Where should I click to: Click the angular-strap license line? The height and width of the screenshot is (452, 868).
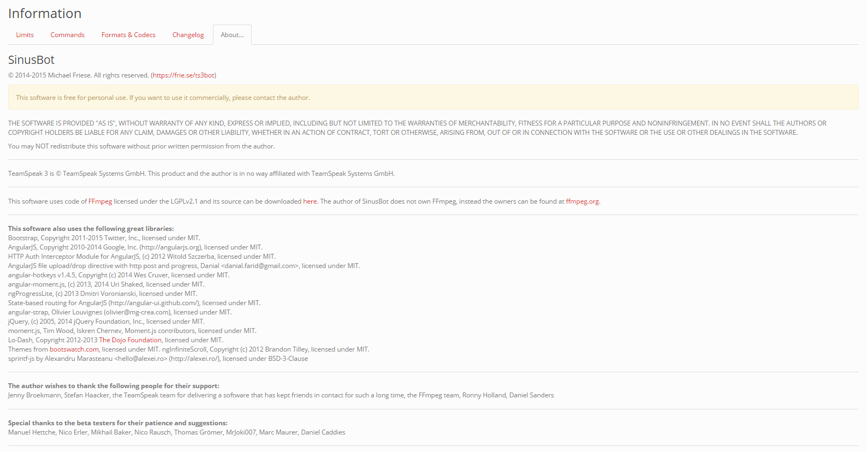120,312
